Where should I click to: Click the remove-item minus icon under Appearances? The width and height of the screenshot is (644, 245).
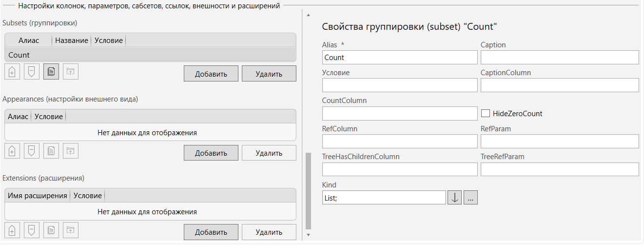(x=32, y=151)
